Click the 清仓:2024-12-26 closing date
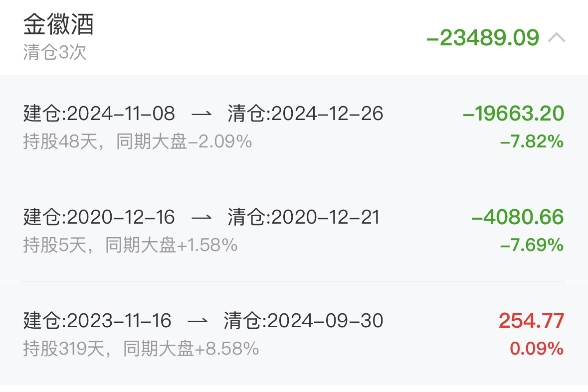The image size is (588, 392). tap(305, 114)
